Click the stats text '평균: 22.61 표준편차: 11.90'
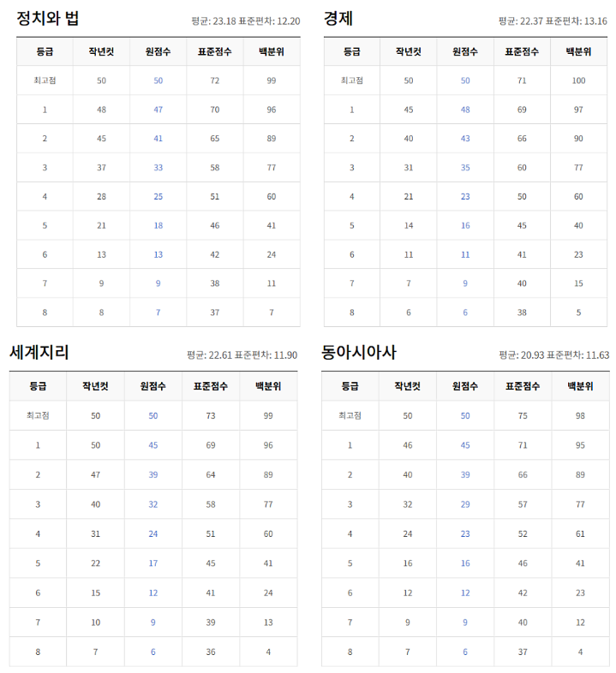Image resolution: width=616 pixels, height=673 pixels. [242, 355]
